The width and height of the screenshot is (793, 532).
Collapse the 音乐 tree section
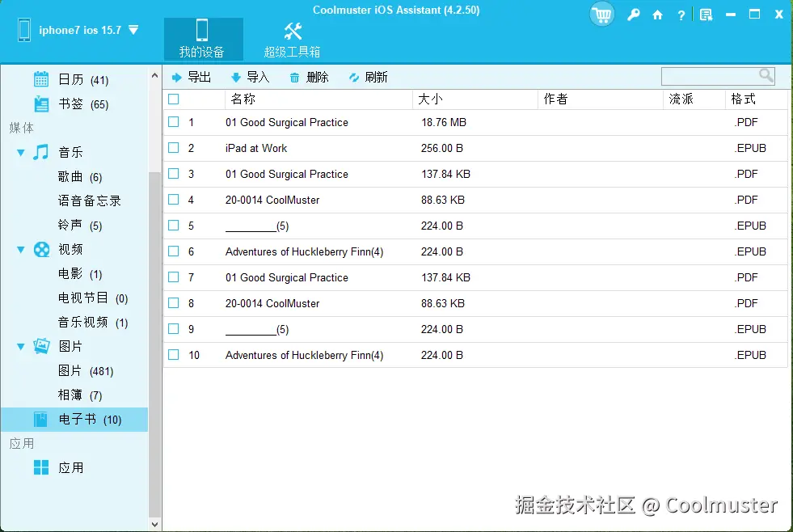(x=21, y=152)
